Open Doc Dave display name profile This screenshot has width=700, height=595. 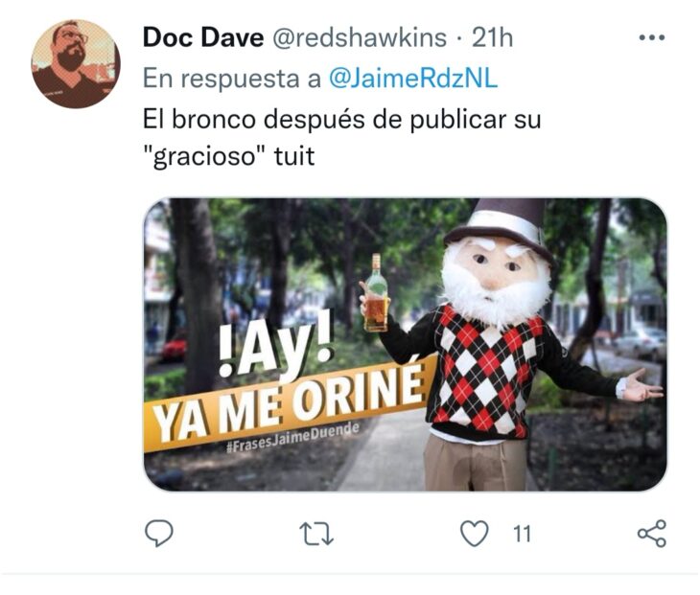pyautogui.click(x=203, y=37)
